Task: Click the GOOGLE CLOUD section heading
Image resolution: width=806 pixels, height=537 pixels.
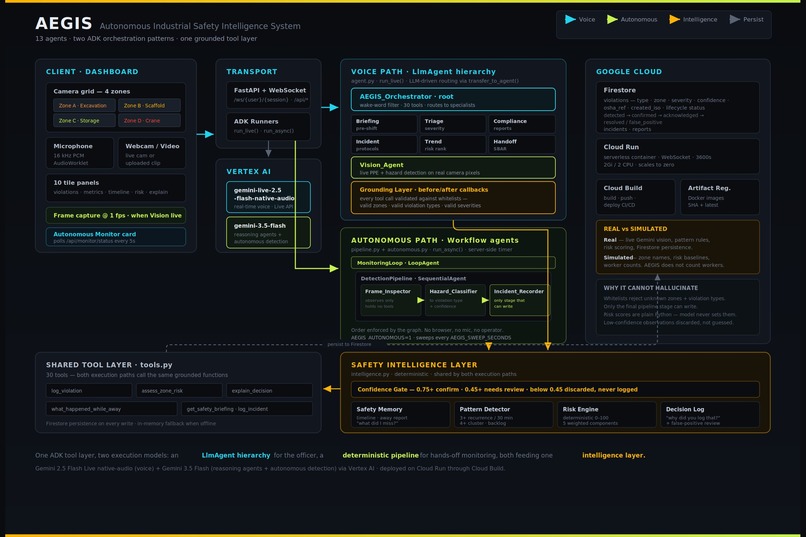Action: pos(629,72)
